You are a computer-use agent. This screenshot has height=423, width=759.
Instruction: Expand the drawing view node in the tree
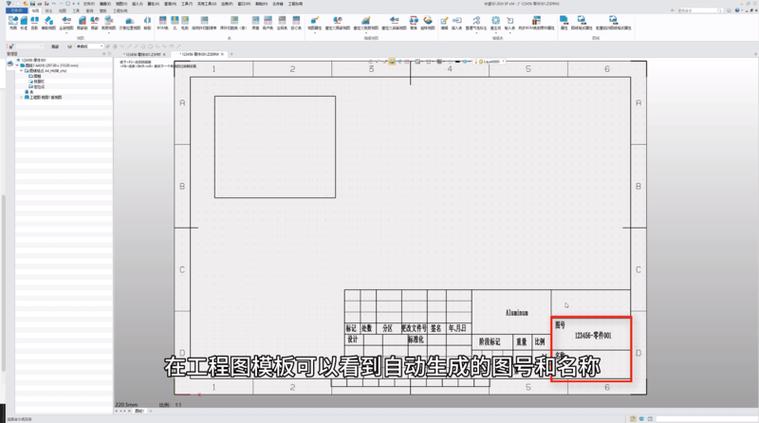pyautogui.click(x=21, y=97)
